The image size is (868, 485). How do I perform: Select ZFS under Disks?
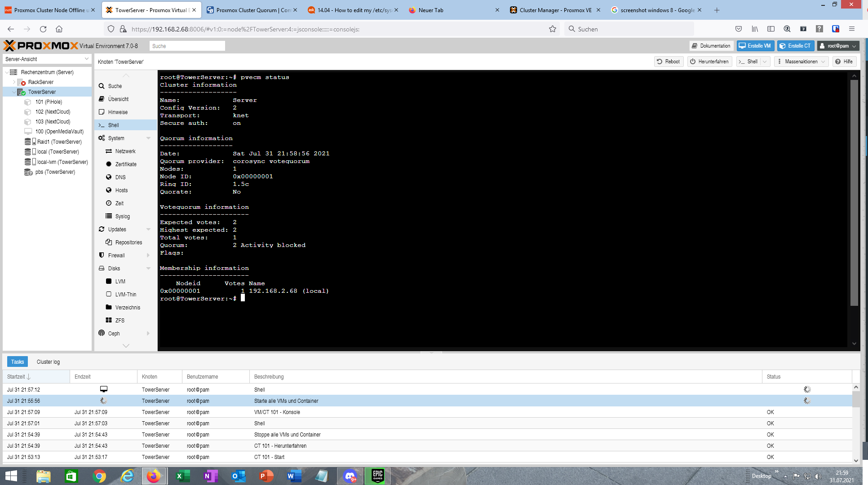(x=120, y=321)
